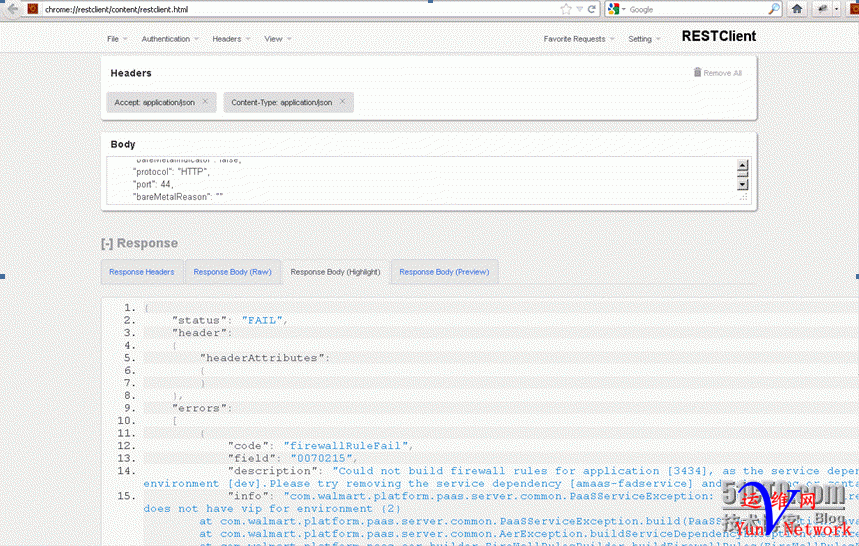This screenshot has width=859, height=546.
Task: Click the "protocol": "HTTP" line in Body
Action: click(171, 172)
